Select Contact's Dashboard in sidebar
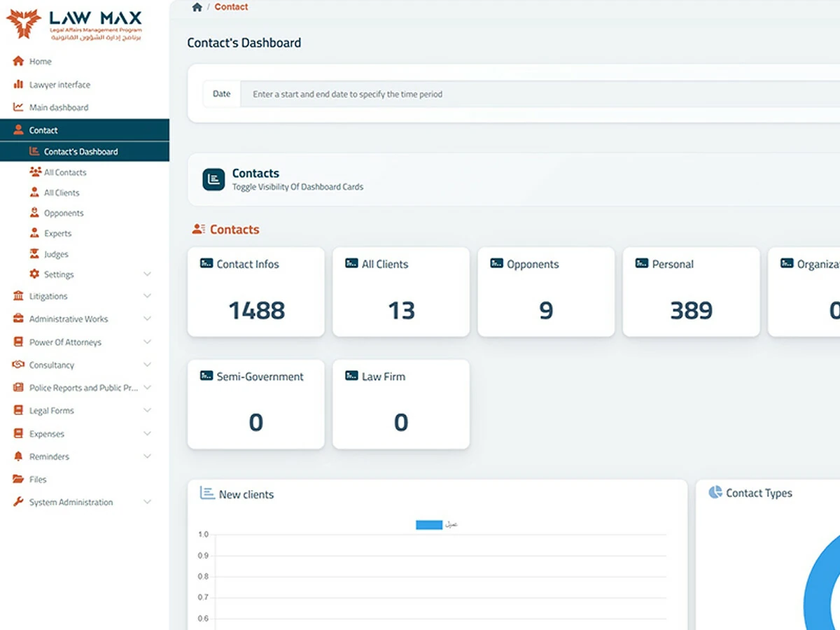Image resolution: width=840 pixels, height=630 pixels. [x=85, y=152]
